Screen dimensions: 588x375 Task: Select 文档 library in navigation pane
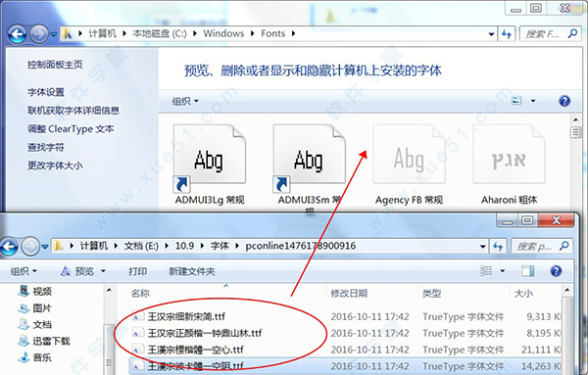click(x=35, y=324)
